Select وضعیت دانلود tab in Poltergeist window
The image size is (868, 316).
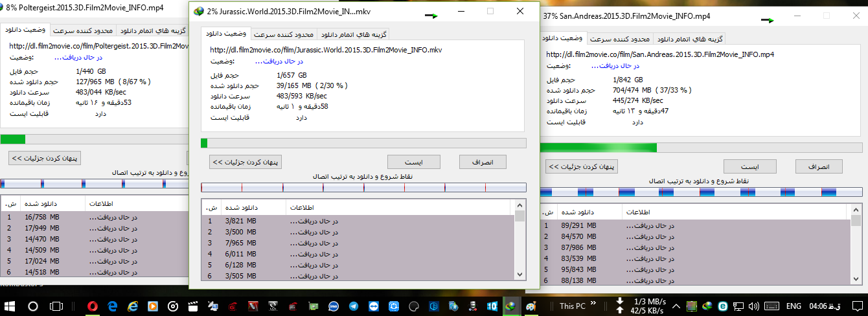(27, 30)
